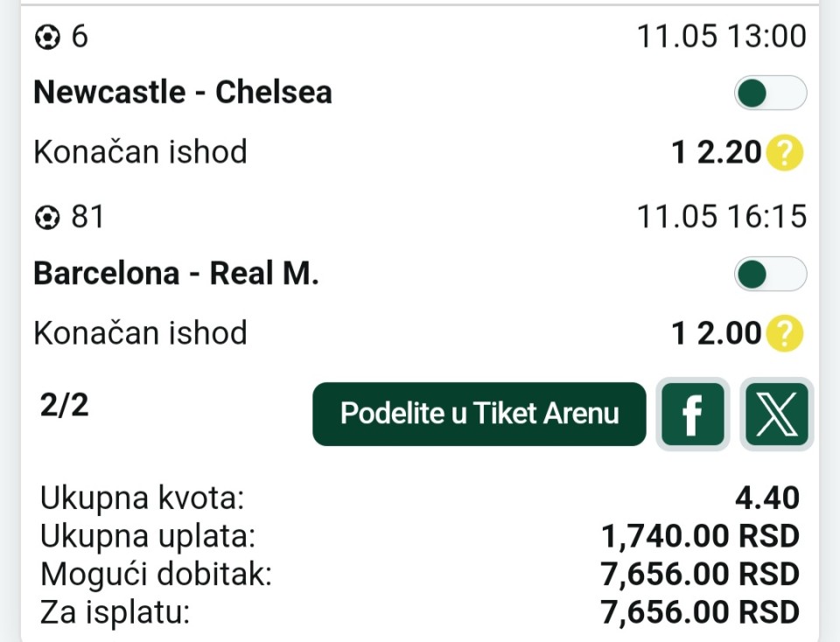Image resolution: width=840 pixels, height=642 pixels.
Task: Open Barcelona - Real M. match title
Action: click(x=176, y=273)
